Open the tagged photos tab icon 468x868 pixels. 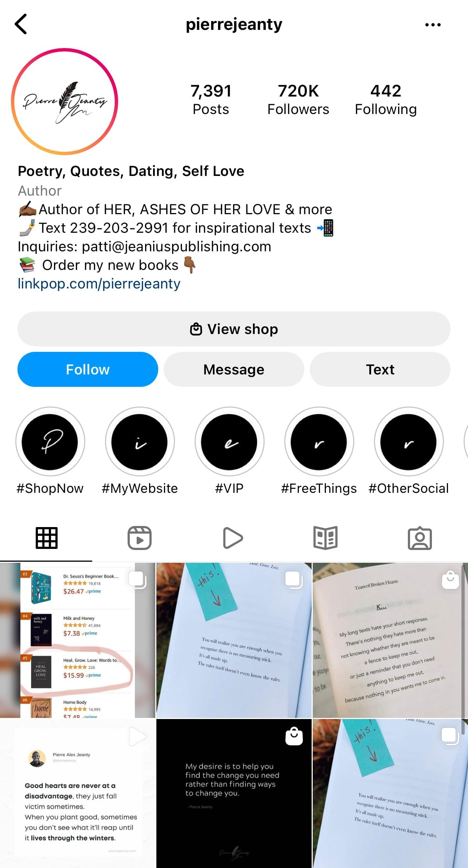pyautogui.click(x=420, y=538)
